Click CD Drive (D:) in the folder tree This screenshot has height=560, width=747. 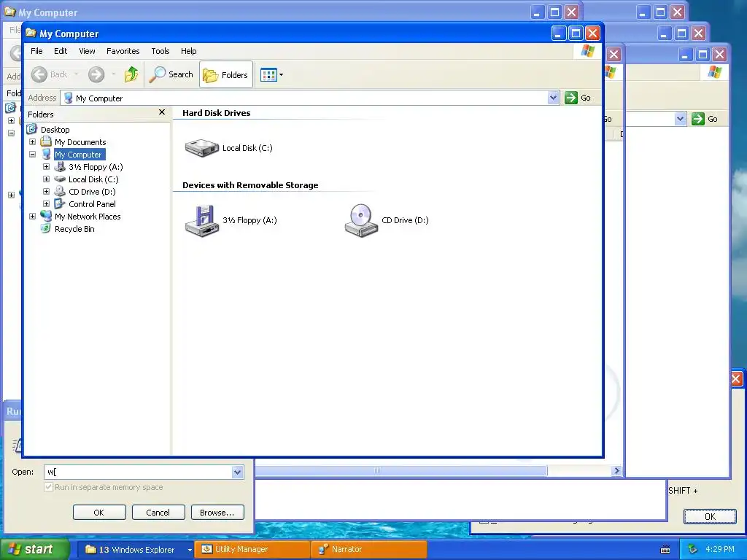coord(92,192)
